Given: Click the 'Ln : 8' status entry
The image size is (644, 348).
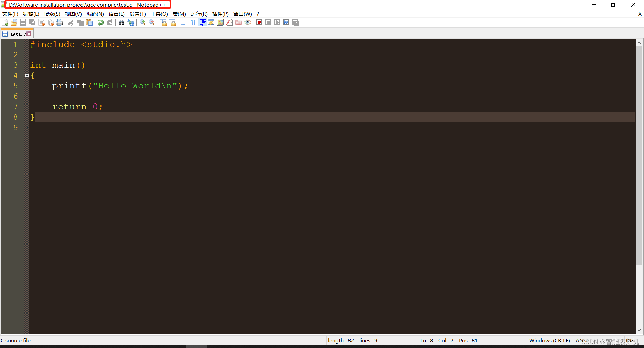Looking at the screenshot, I should (427, 340).
